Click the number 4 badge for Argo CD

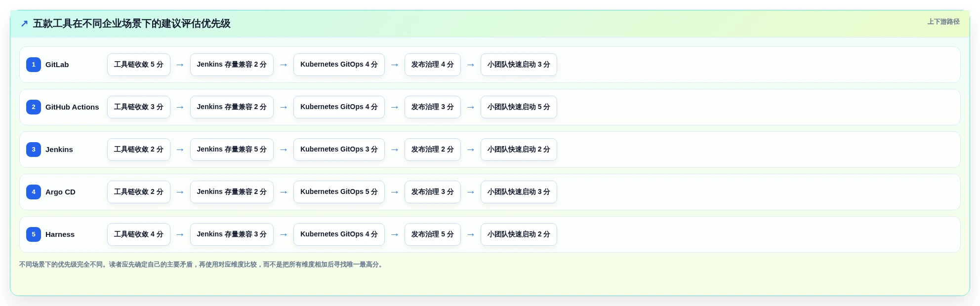pos(34,192)
